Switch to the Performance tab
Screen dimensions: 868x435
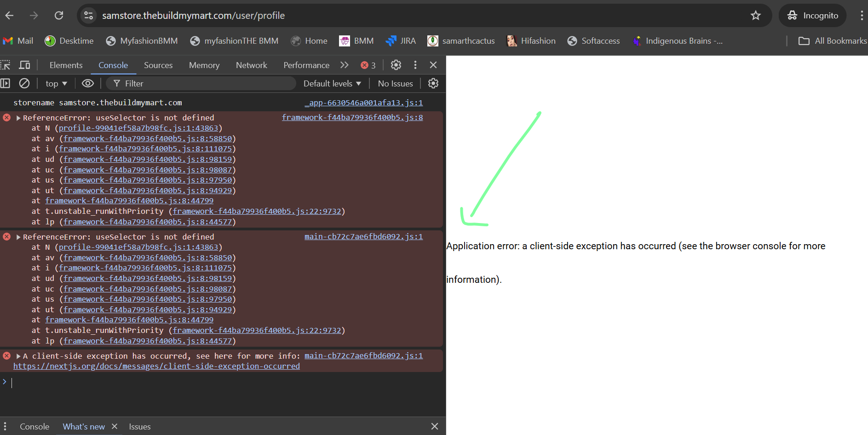[306, 65]
